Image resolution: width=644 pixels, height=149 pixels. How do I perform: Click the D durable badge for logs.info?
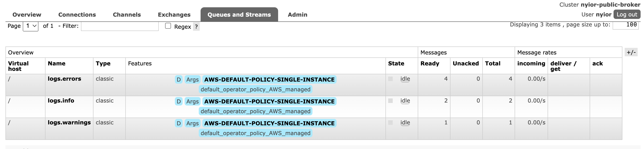[179, 101]
